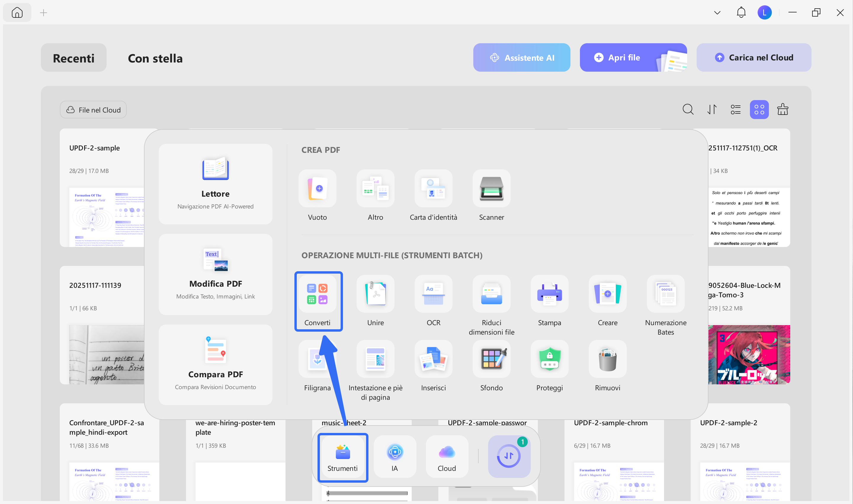Switch to list view

coord(735,109)
